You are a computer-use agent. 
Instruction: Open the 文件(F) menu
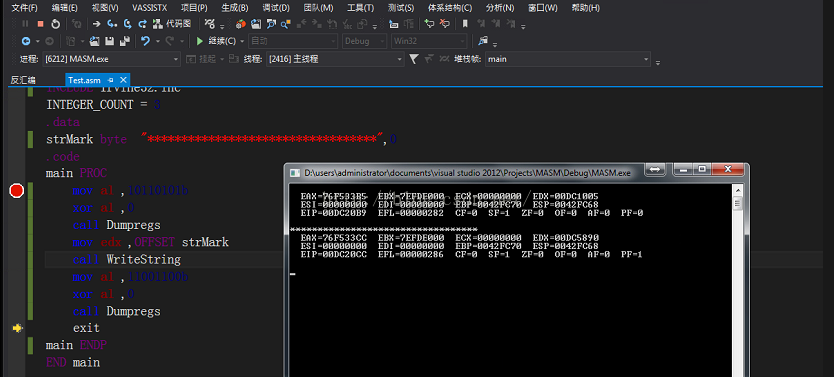tap(24, 8)
